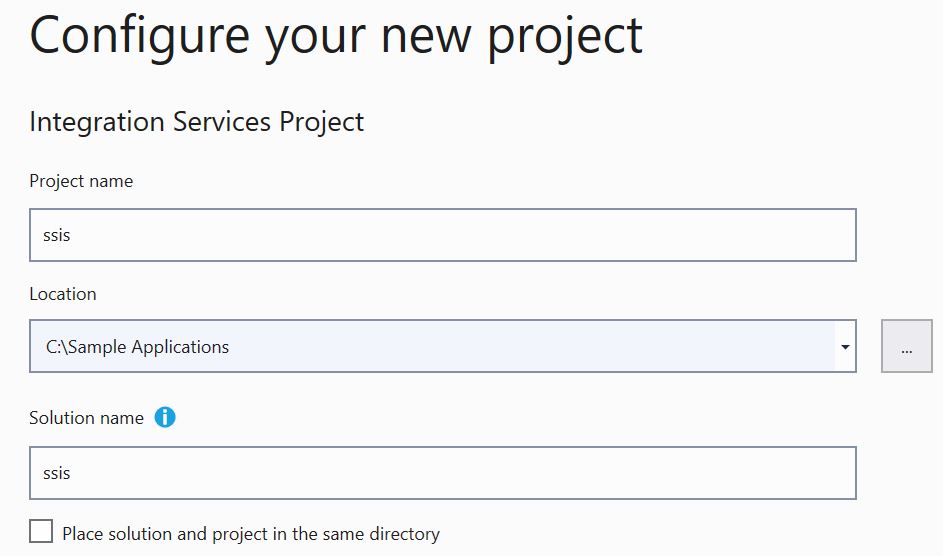
Task: Select the C:\Sample Applications location combo box
Action: coord(443,346)
